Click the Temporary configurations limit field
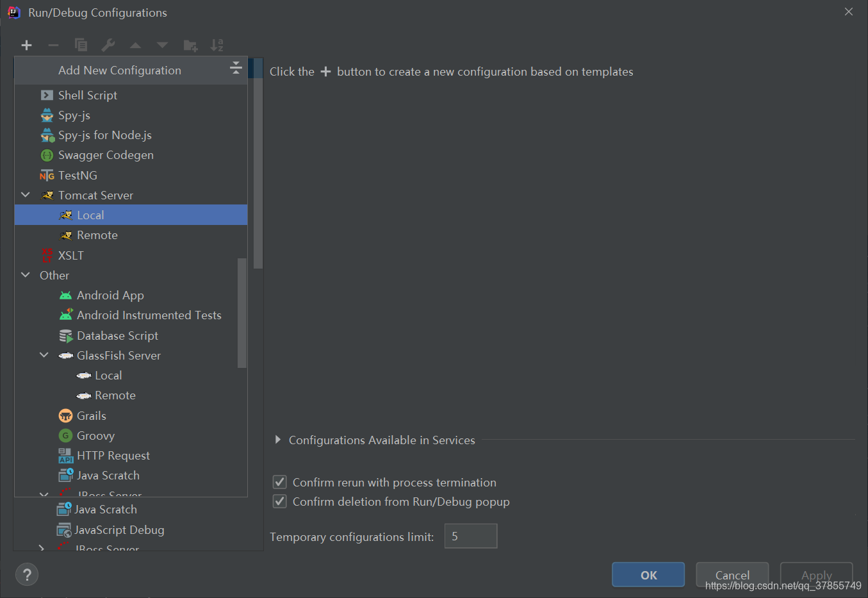 coord(471,536)
